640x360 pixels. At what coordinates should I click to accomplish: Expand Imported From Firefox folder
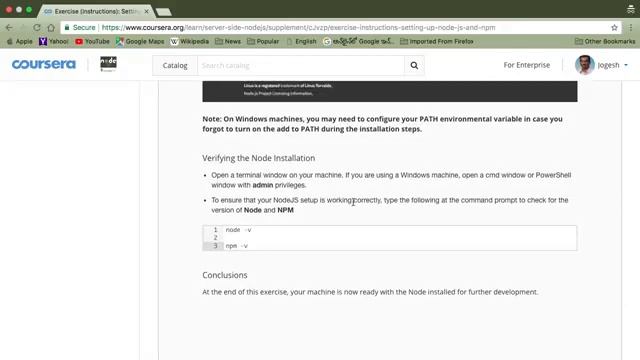437,41
